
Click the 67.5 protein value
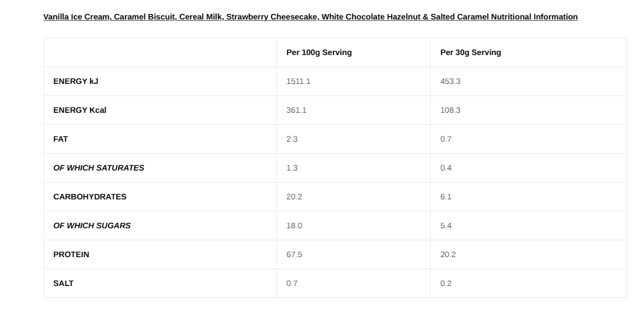[x=294, y=254]
